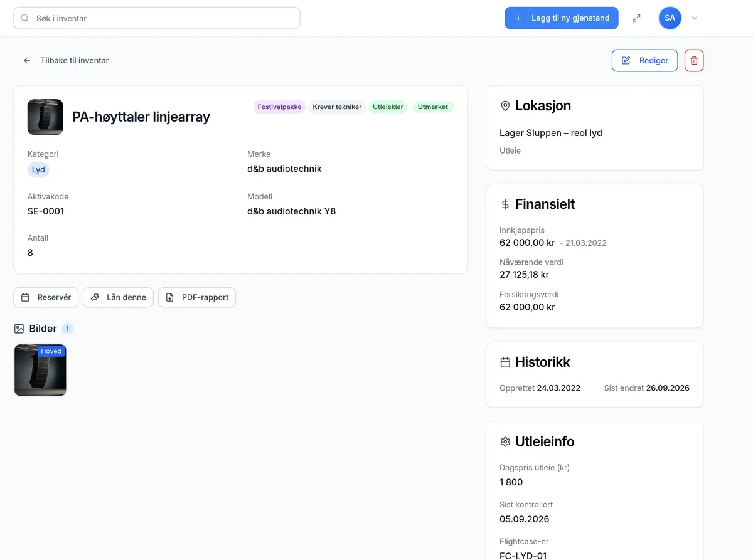Click the back arrow icon

[x=27, y=61]
